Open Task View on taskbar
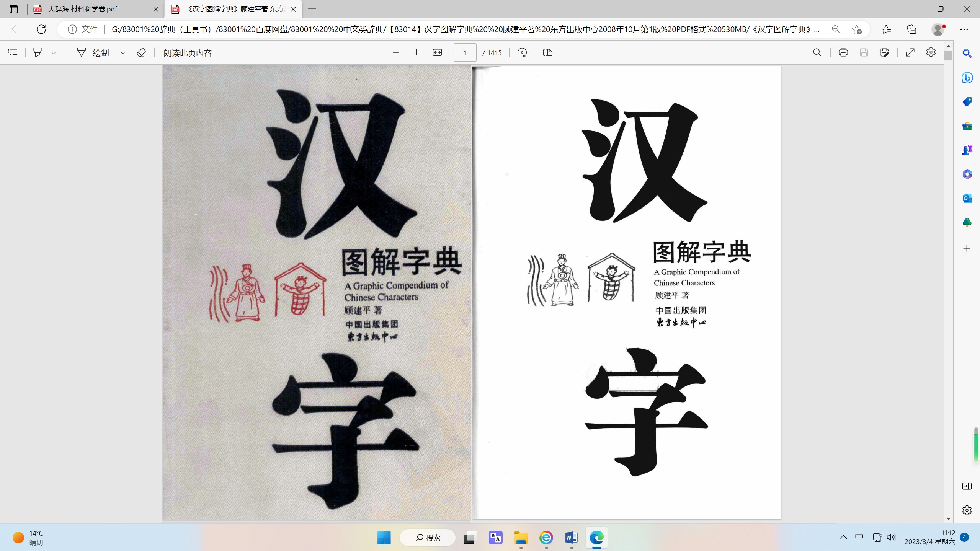980x551 pixels. point(470,538)
